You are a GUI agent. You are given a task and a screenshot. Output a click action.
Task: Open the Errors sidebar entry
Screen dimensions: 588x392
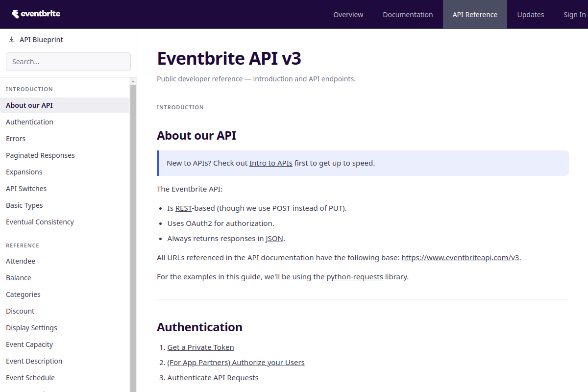(x=65, y=139)
